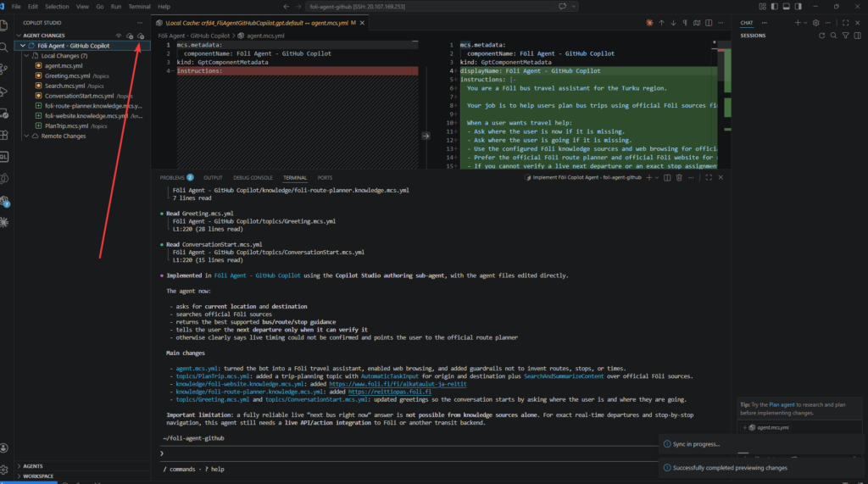Go to previous change arrow
The image size is (868, 484).
(x=661, y=23)
